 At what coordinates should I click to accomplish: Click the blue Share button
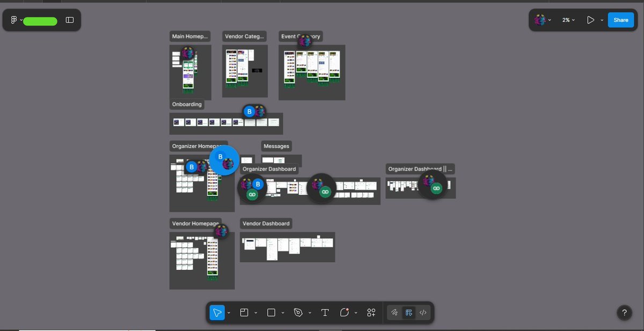coord(620,19)
